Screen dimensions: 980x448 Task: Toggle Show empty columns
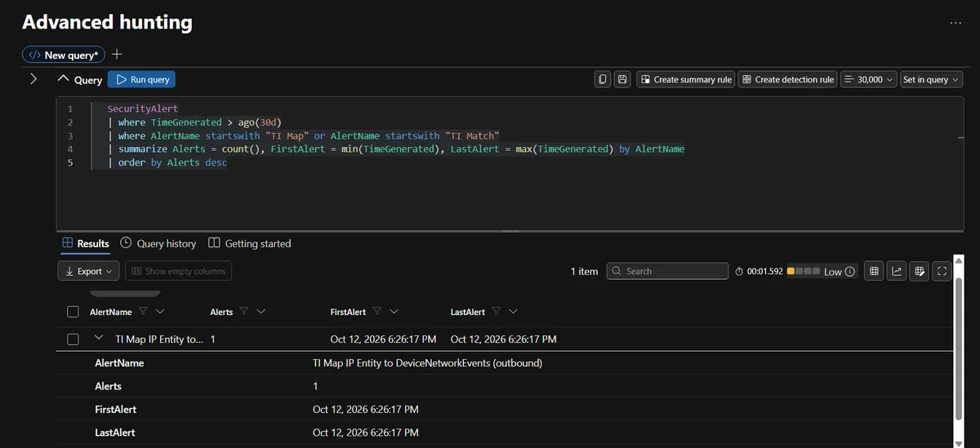click(x=178, y=271)
